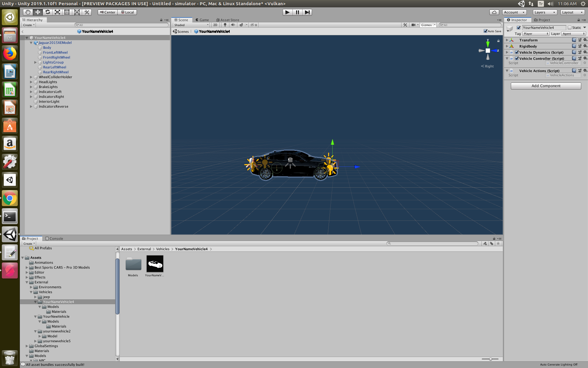
Task: Toggle the Static checkbox
Action: click(x=570, y=28)
